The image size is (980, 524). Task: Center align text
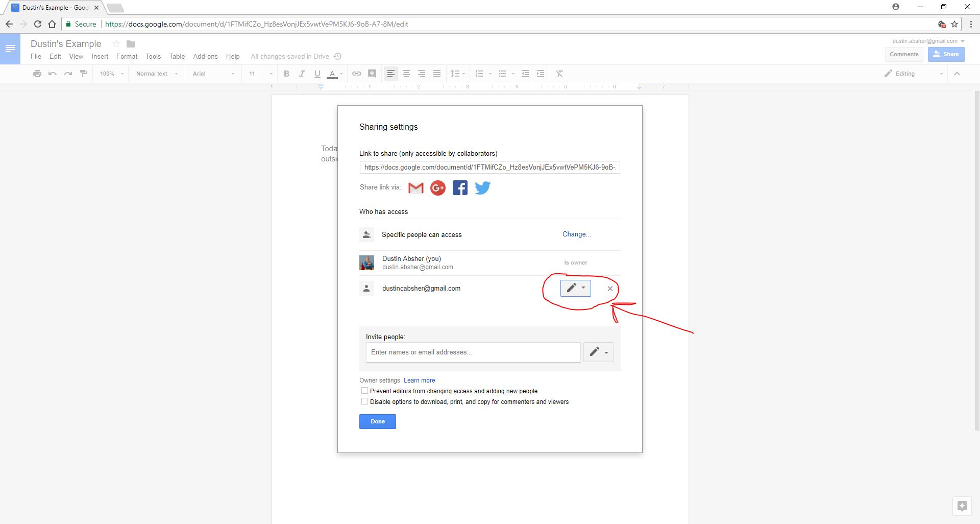406,74
